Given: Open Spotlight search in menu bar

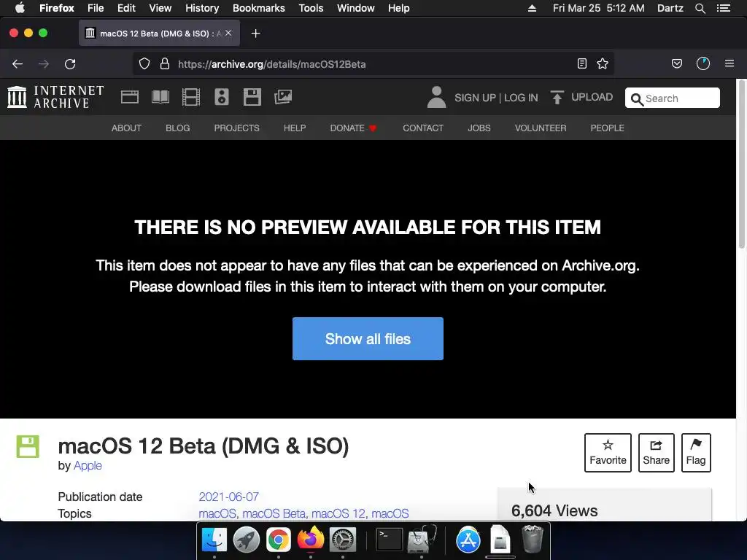Looking at the screenshot, I should click(700, 8).
